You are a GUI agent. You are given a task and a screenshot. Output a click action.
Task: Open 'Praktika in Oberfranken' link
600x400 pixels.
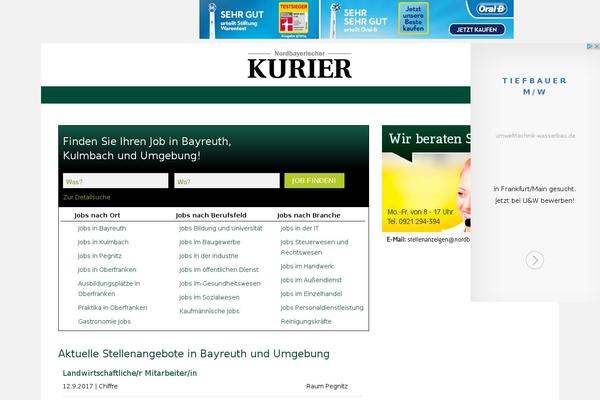[x=112, y=307]
